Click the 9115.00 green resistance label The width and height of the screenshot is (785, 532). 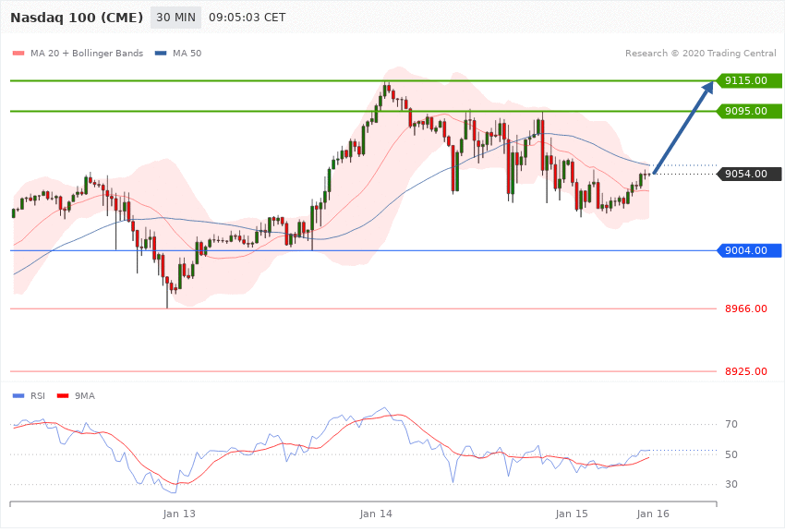(x=749, y=80)
